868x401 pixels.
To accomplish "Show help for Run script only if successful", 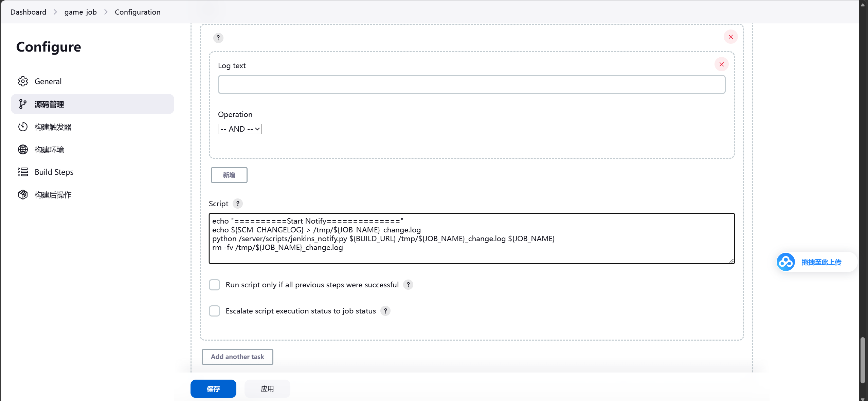I will [408, 285].
